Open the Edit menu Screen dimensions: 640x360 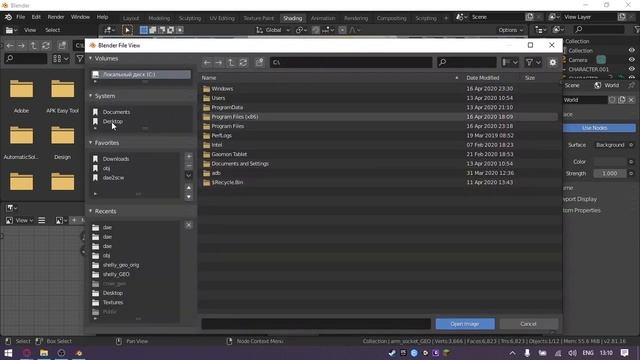36,17
